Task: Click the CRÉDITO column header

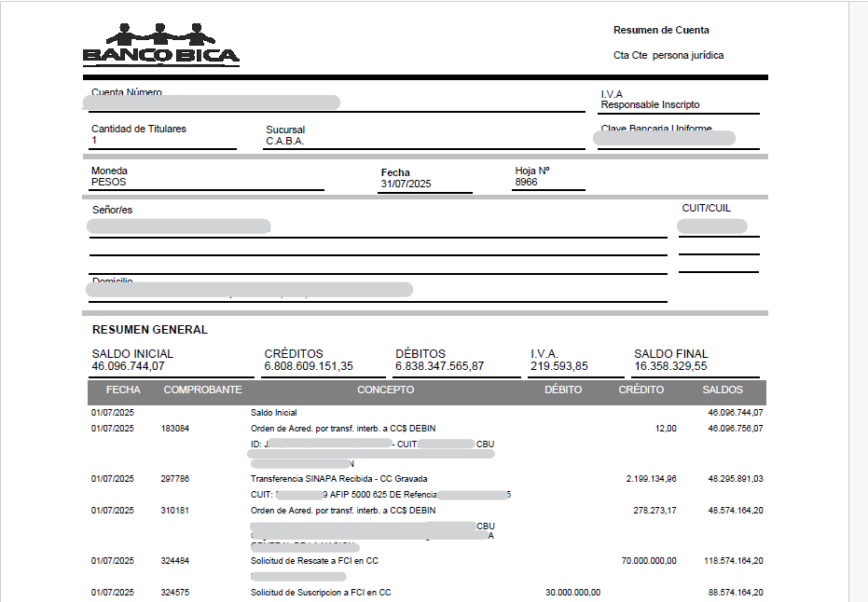Action: (641, 390)
